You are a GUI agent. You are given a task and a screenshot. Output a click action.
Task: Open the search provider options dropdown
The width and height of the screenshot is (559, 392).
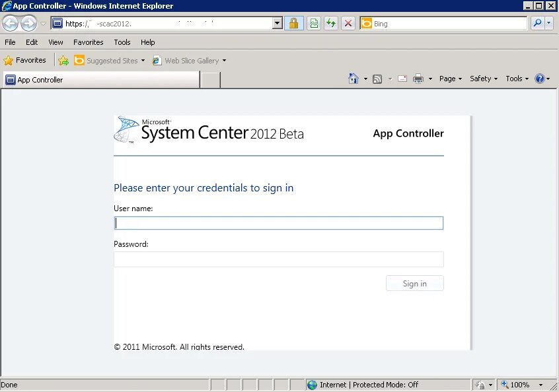549,24
